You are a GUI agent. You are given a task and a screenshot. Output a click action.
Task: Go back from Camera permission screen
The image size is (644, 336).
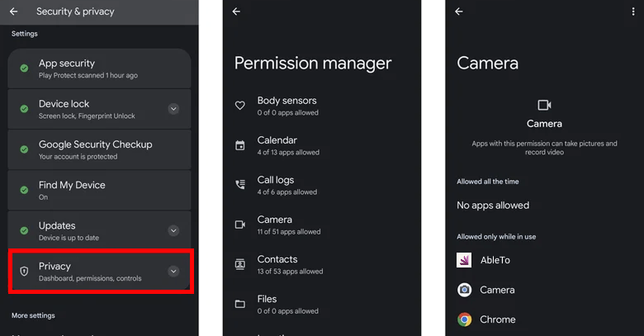tap(459, 12)
